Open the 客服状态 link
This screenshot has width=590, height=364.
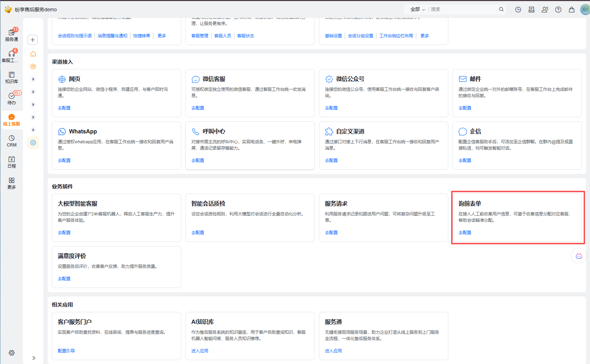click(x=246, y=36)
